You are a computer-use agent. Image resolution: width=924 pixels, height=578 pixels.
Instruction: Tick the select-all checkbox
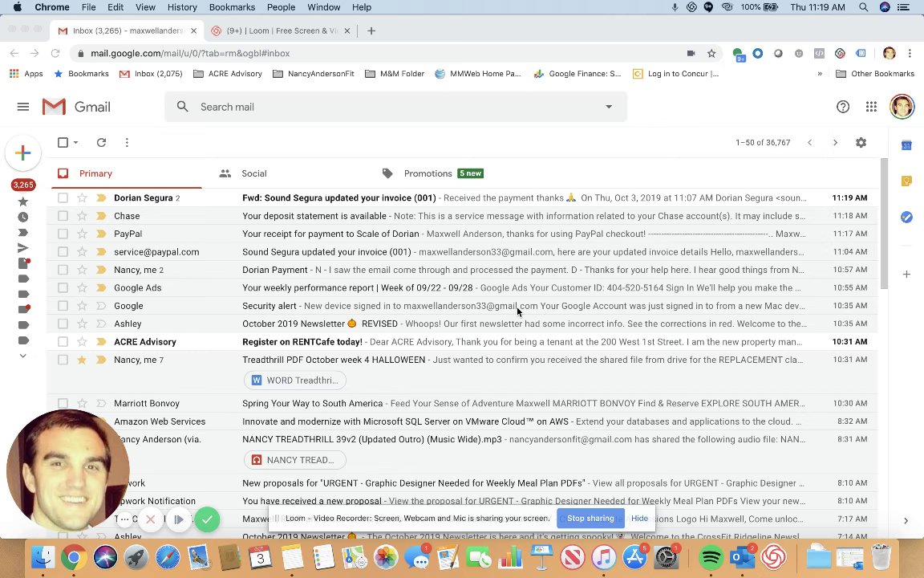pyautogui.click(x=63, y=142)
